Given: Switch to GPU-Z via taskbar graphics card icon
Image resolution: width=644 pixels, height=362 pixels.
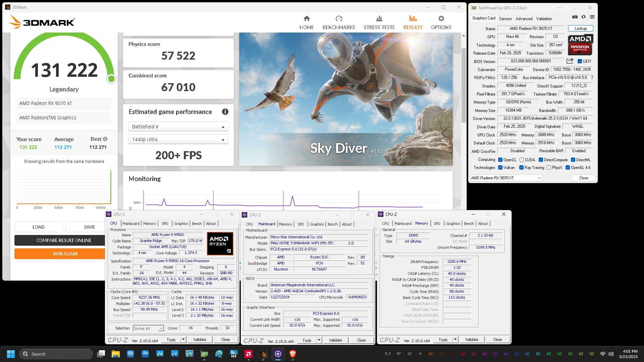Looking at the screenshot, I should tap(204, 354).
